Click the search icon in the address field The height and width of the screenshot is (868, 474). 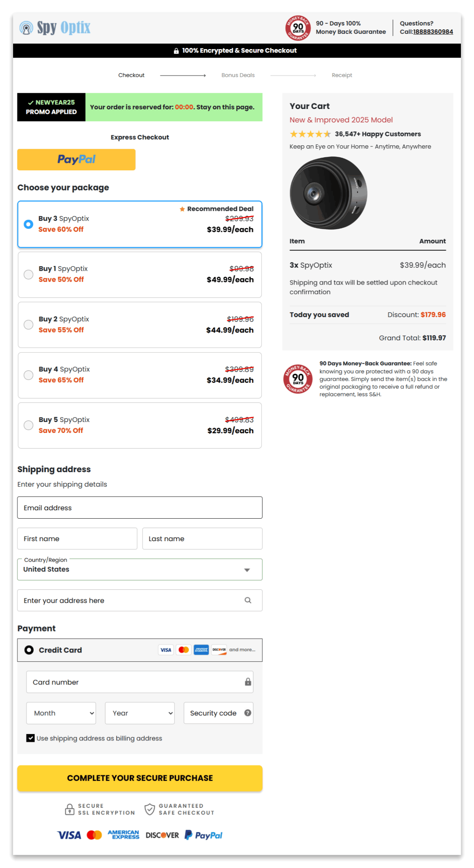(x=248, y=600)
